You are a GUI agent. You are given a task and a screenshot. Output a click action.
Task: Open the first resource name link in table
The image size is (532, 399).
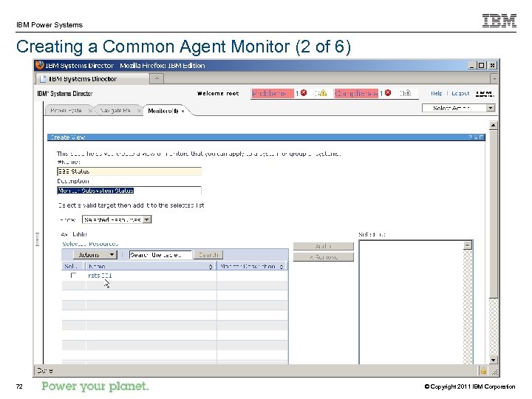point(100,276)
